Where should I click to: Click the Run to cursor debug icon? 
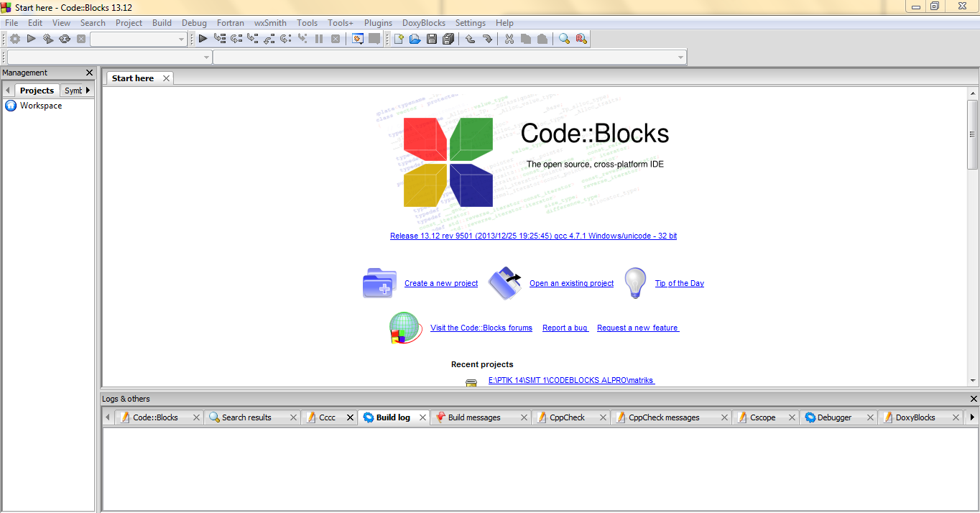[219, 39]
